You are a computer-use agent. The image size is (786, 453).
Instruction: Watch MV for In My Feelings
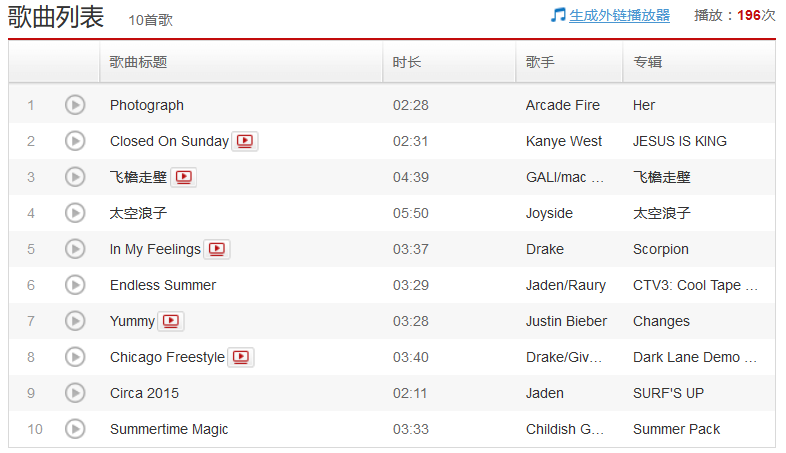point(217,249)
